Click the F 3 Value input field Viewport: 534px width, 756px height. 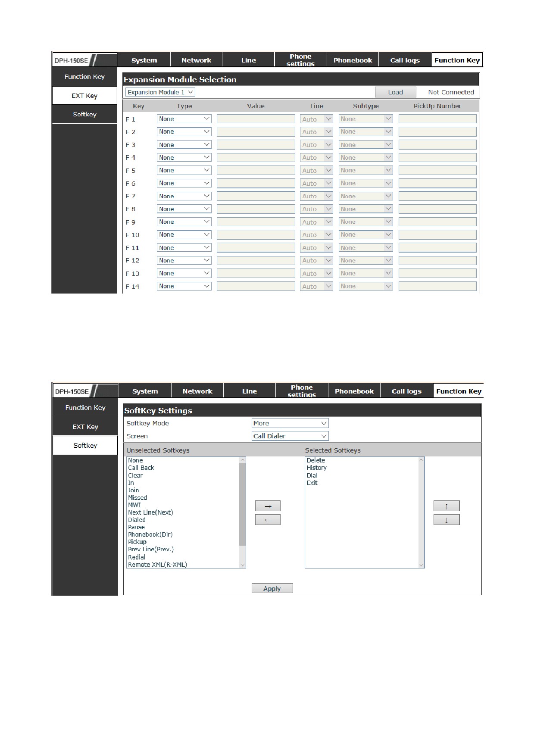tap(256, 145)
